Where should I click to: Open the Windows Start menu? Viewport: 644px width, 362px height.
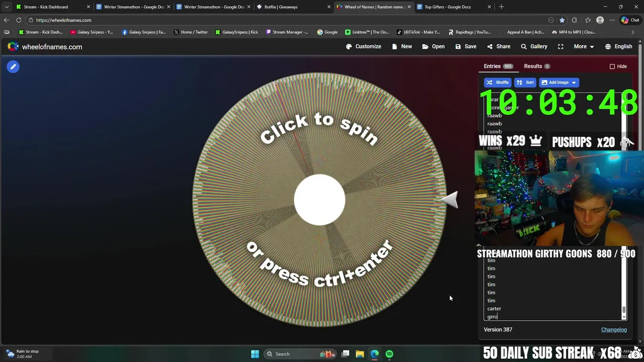(x=255, y=354)
